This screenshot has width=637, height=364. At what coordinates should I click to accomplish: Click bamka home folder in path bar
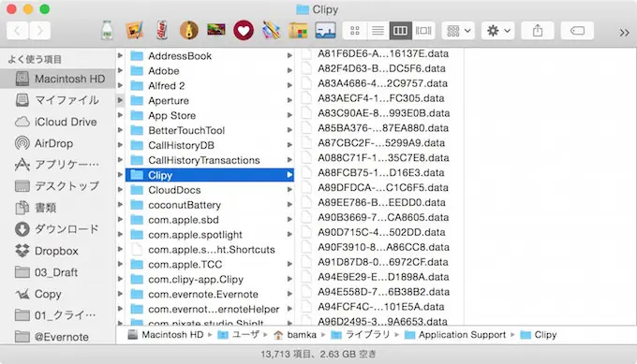pyautogui.click(x=295, y=335)
